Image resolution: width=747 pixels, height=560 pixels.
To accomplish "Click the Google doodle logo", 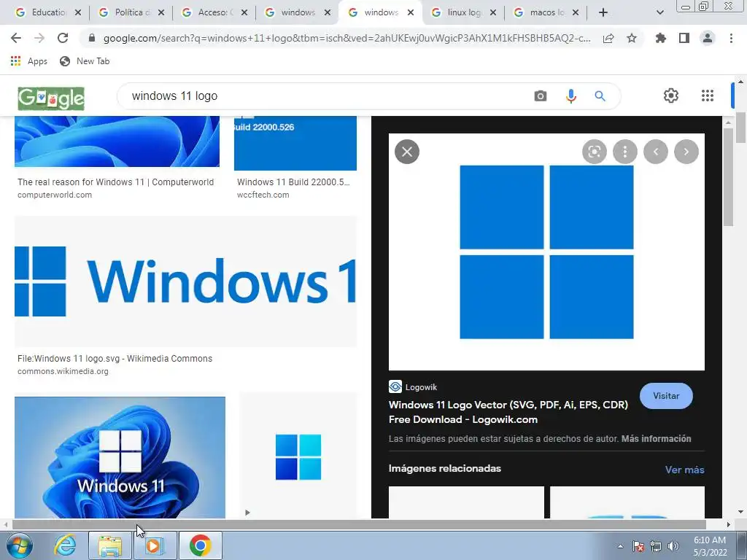I will [x=51, y=98].
